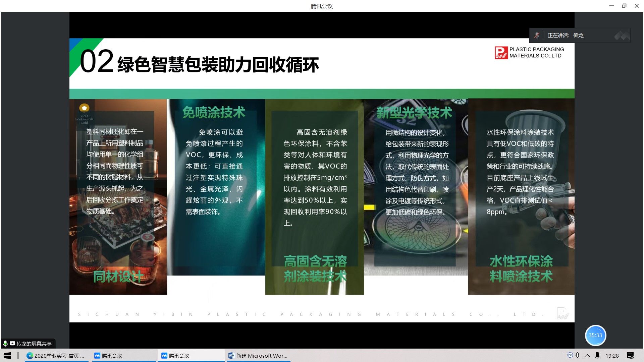Screen dimensions: 644x362
Task: Open the Edge window 2020毕业实习-首页
Action: coord(56,356)
